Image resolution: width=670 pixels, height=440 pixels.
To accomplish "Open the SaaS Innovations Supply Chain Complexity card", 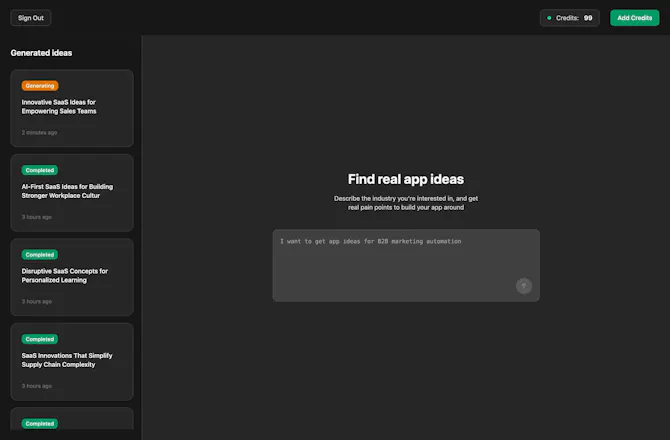I will coord(72,362).
